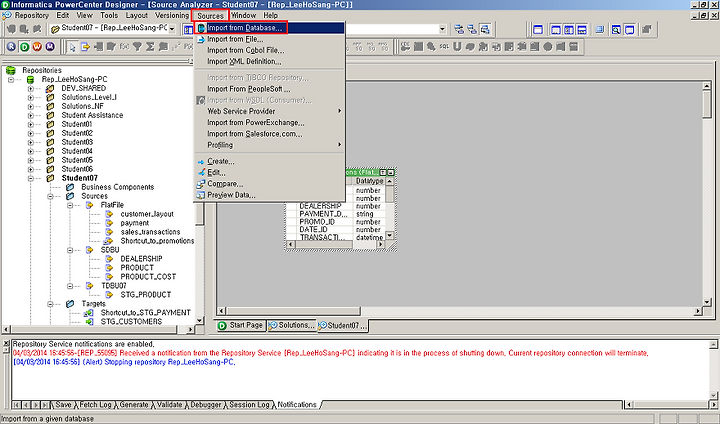The height and width of the screenshot is (424, 720).
Task: Collapse the Sources node under Student07
Action: tap(50, 196)
